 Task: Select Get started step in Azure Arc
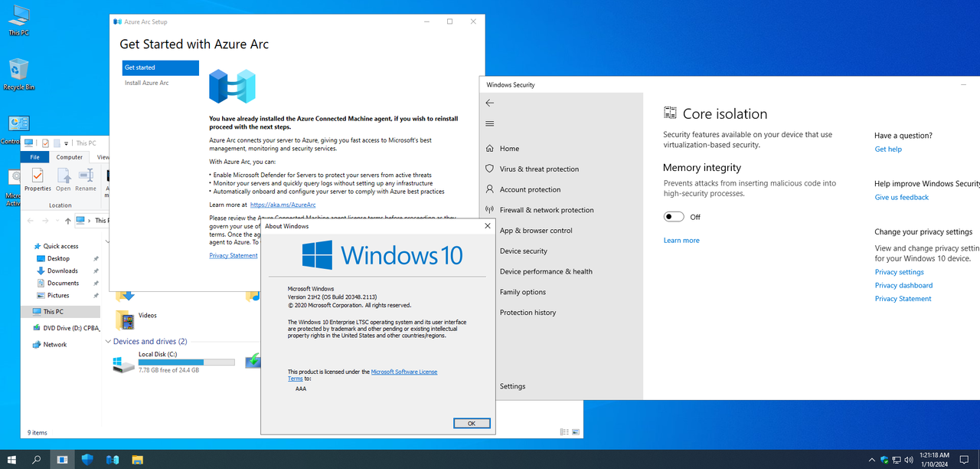(160, 67)
